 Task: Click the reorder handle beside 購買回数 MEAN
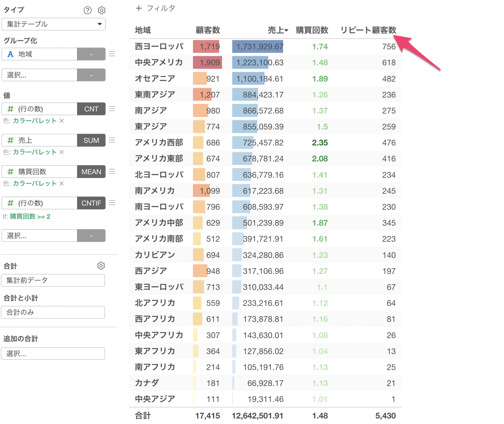pyautogui.click(x=112, y=171)
